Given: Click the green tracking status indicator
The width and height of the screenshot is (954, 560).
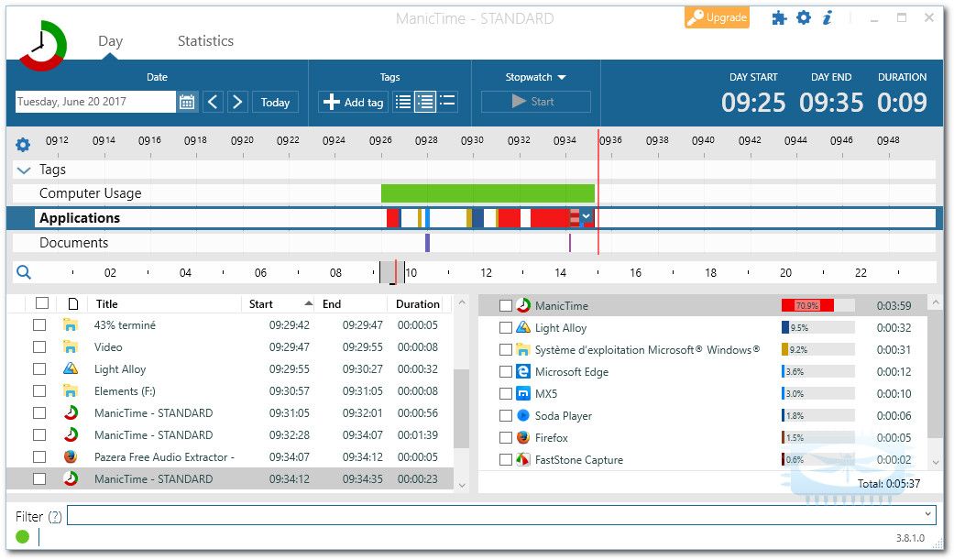Looking at the screenshot, I should pos(23,537).
